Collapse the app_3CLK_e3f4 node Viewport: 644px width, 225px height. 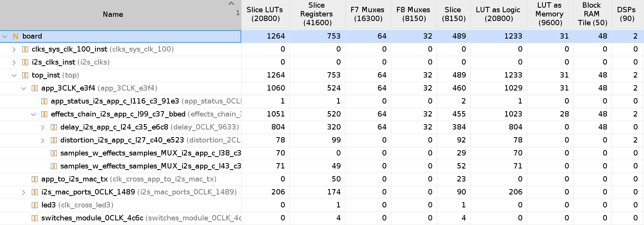tap(24, 88)
